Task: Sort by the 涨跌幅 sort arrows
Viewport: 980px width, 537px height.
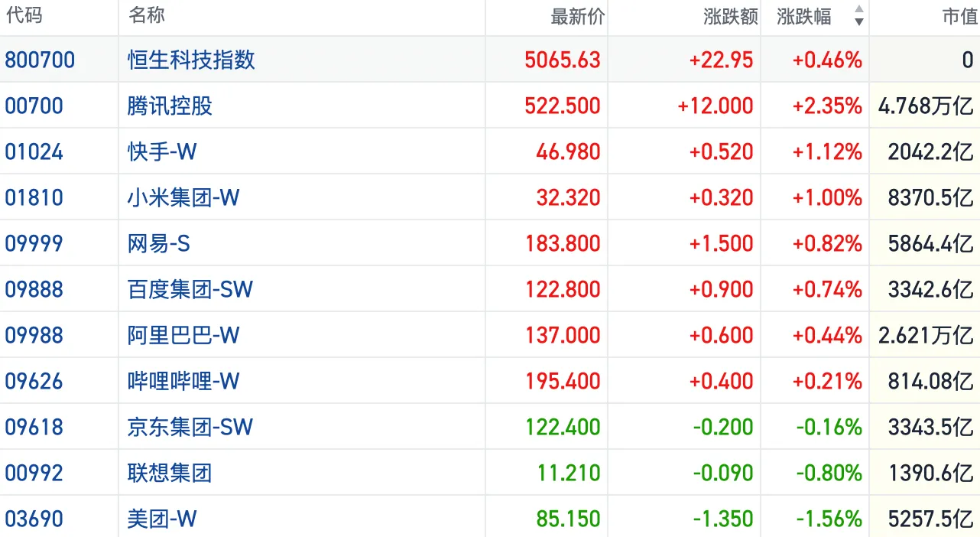Action: pyautogui.click(x=858, y=16)
